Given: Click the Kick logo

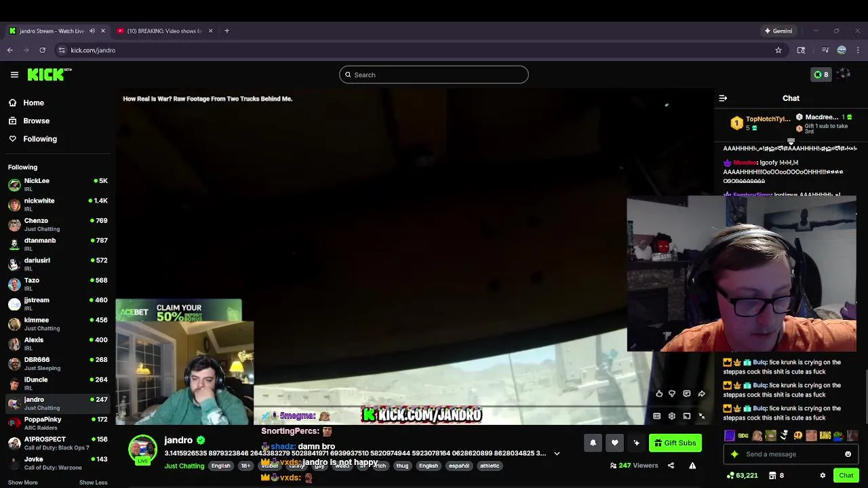Looking at the screenshot, I should [x=49, y=75].
